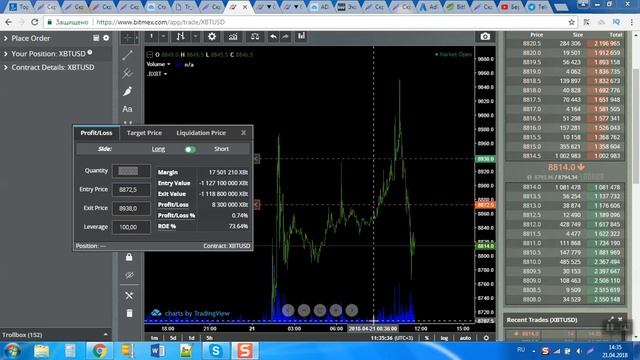The height and width of the screenshot is (360, 640).
Task: Zoom out the chart
Action: pos(304,310)
